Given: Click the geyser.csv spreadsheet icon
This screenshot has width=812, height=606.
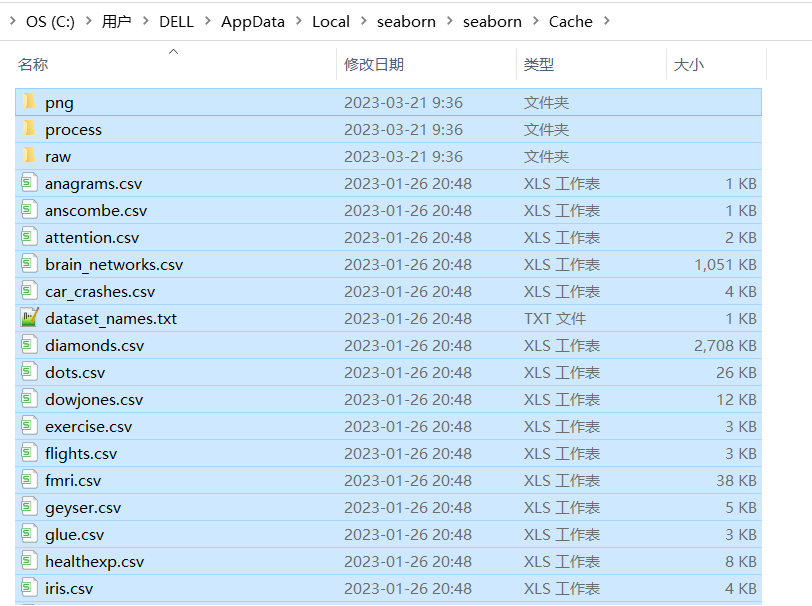Looking at the screenshot, I should tap(30, 507).
